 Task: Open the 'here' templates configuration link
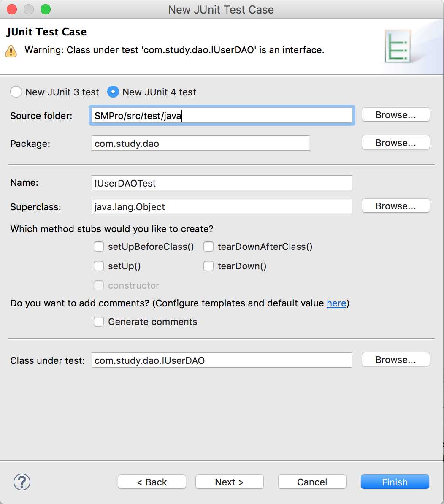[336, 303]
